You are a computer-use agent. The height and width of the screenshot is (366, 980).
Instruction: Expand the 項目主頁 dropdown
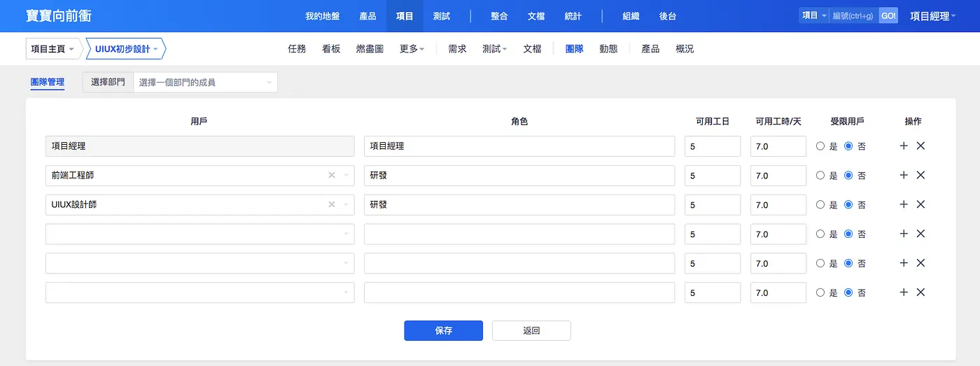point(52,49)
